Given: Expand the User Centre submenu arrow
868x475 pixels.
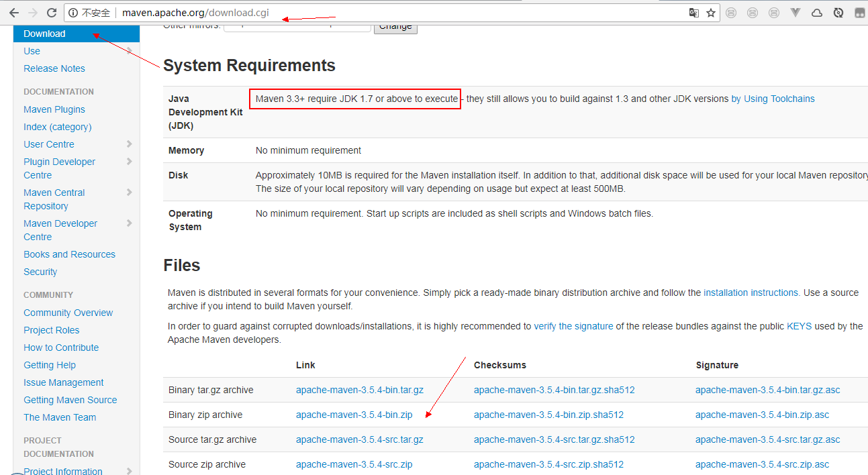Looking at the screenshot, I should pyautogui.click(x=129, y=144).
